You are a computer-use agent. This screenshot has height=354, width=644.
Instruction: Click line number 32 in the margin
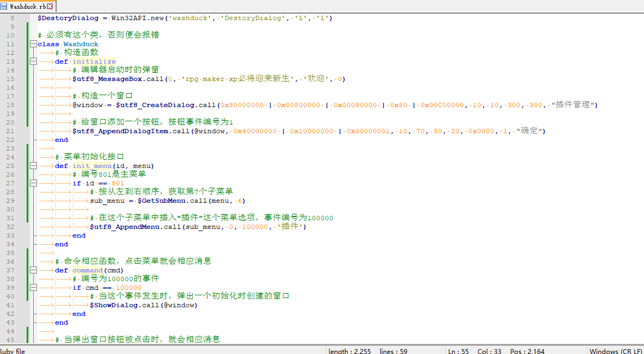[x=11, y=227]
